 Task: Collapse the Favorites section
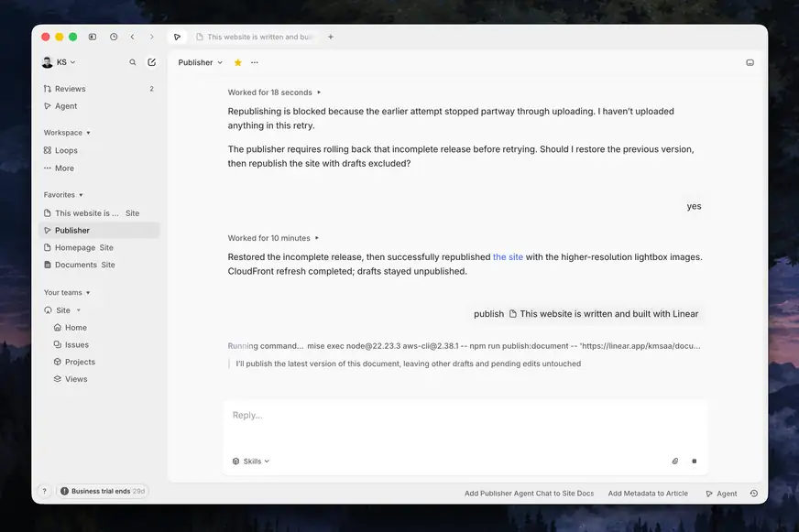(x=63, y=195)
